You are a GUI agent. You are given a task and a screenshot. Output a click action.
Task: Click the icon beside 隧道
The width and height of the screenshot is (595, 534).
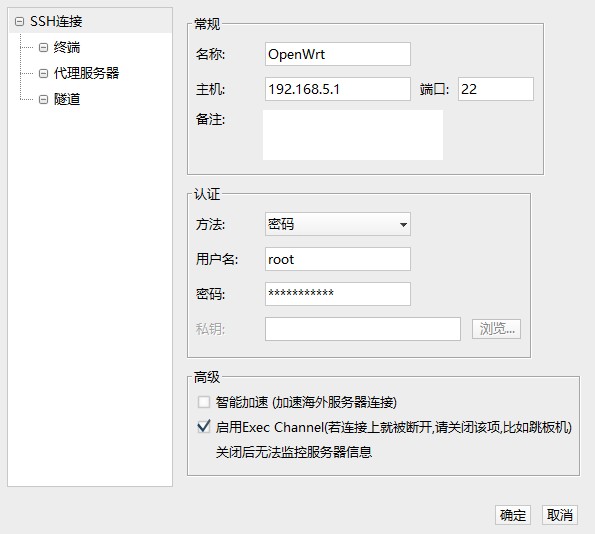pos(43,99)
